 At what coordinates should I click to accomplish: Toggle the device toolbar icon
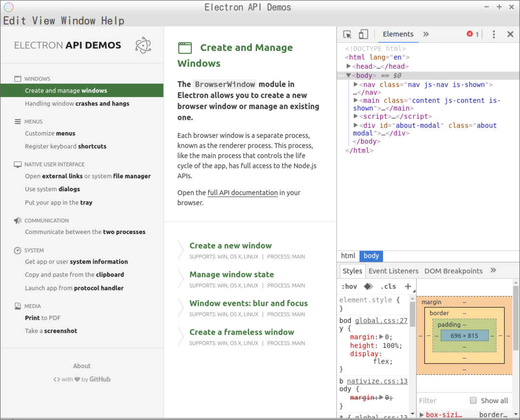pyautogui.click(x=363, y=34)
